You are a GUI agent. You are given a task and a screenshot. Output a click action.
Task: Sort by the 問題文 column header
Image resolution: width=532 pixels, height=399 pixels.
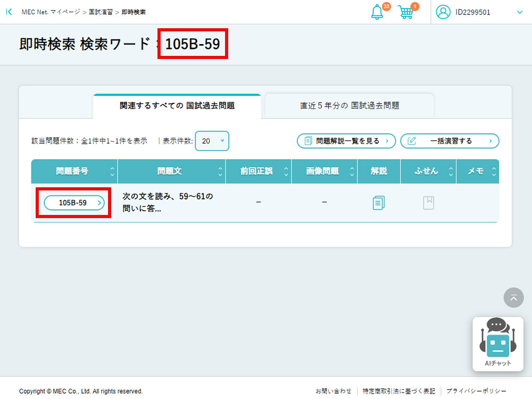tap(171, 171)
